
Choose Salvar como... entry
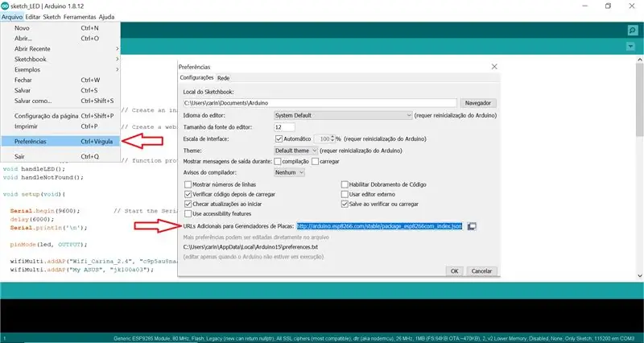[60, 101]
